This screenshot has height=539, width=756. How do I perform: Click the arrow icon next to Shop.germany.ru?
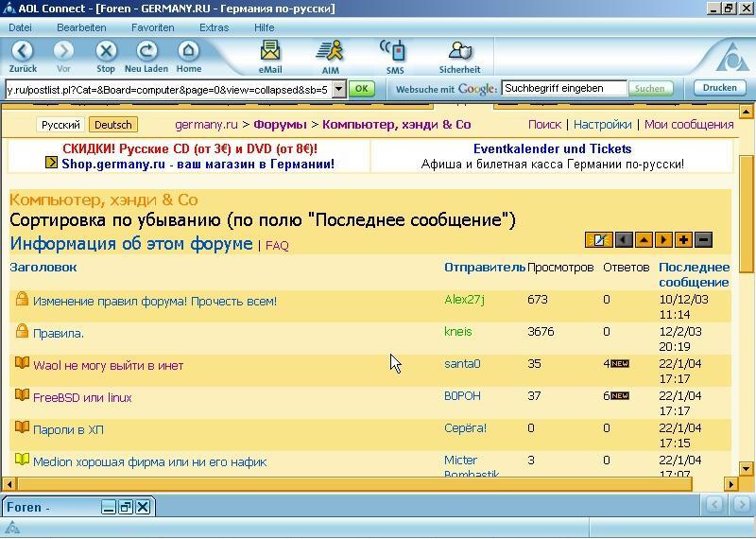51,163
